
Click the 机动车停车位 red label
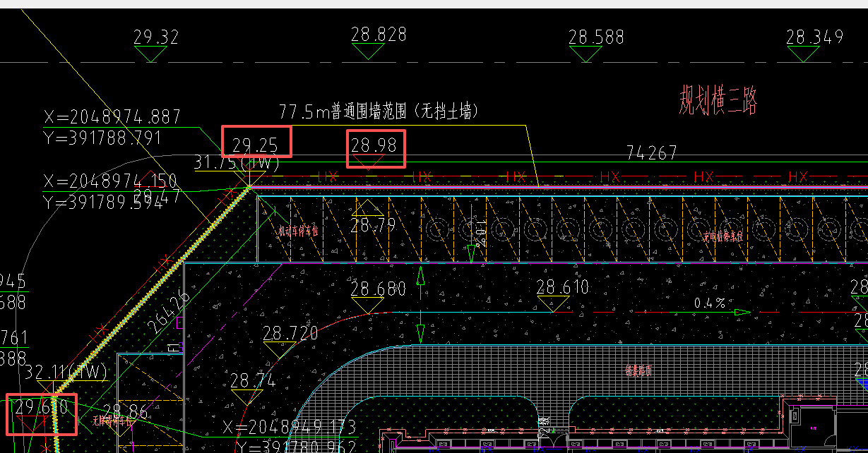298,231
